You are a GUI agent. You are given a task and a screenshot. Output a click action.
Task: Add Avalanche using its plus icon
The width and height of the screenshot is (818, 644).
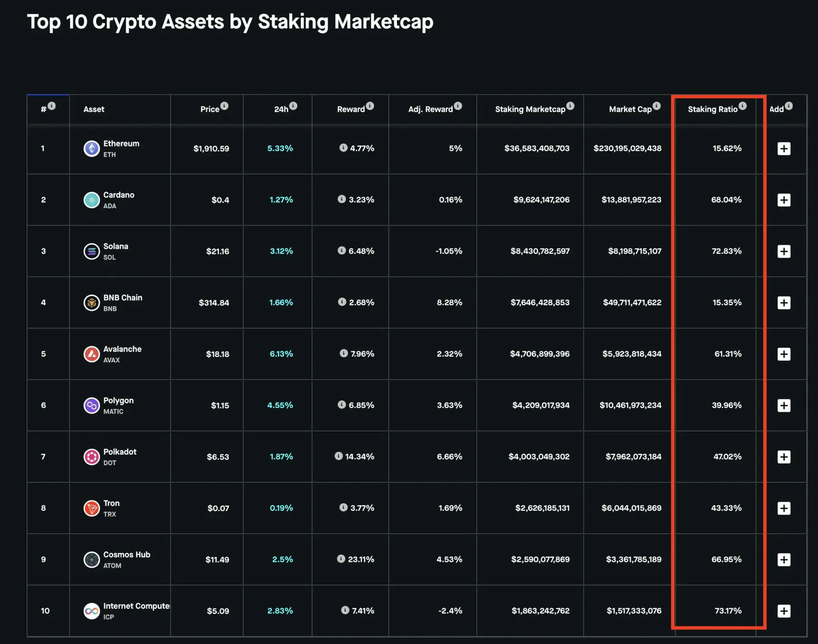click(x=784, y=354)
